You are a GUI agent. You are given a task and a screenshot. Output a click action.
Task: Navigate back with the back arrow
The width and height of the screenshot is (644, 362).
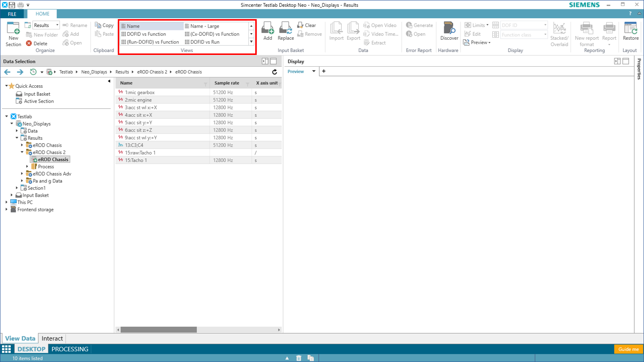click(x=7, y=72)
